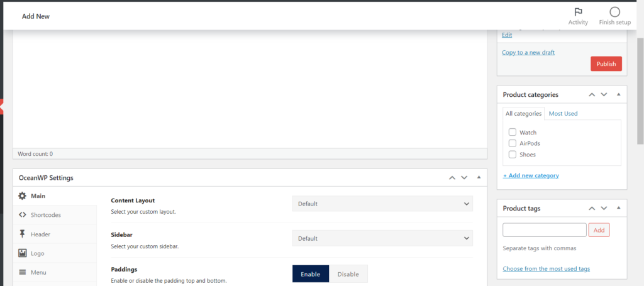This screenshot has width=644, height=286.
Task: Check the Watch category checkbox
Action: pos(513,133)
